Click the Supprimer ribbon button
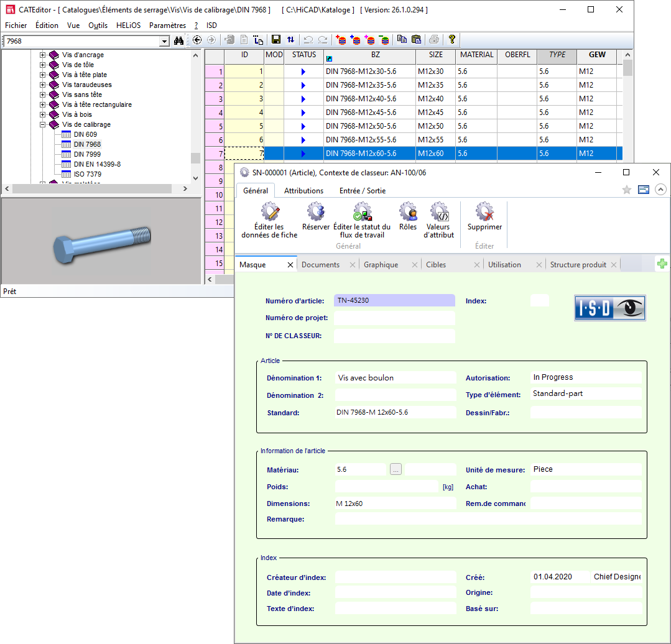671x644 pixels. point(484,216)
